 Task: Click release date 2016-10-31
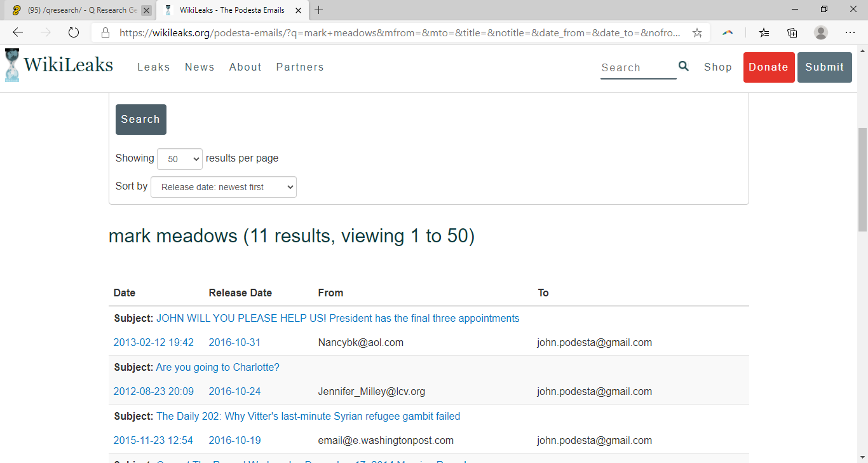[234, 342]
